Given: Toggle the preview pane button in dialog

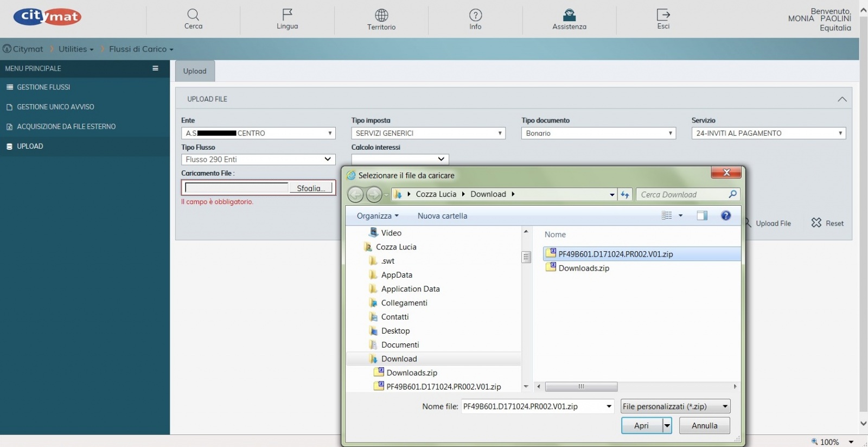Looking at the screenshot, I should (x=702, y=216).
